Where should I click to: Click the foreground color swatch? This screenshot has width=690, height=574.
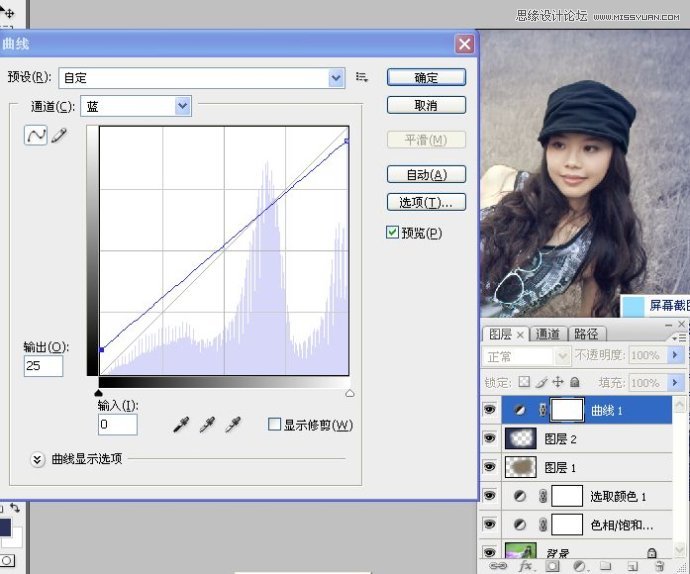click(x=4, y=527)
